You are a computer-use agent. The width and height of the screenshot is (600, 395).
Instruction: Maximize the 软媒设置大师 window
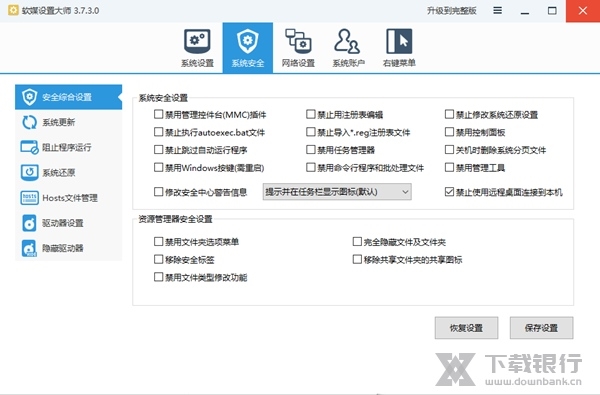point(552,11)
